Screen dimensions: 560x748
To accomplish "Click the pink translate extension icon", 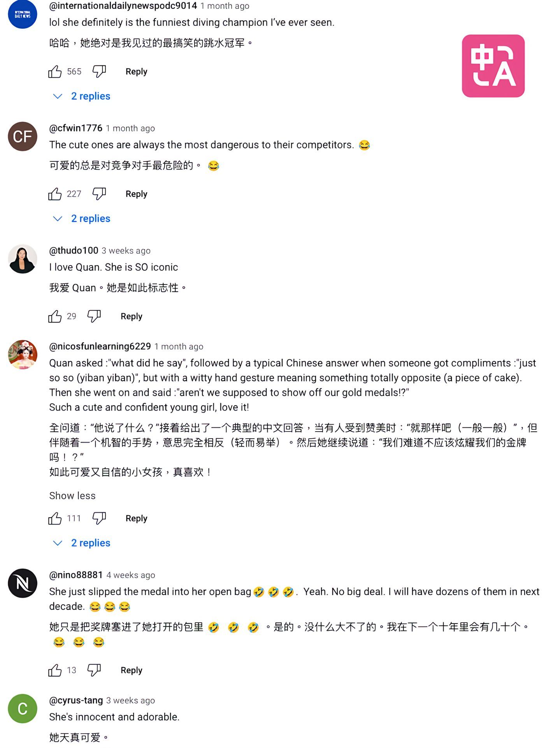I will (493, 66).
